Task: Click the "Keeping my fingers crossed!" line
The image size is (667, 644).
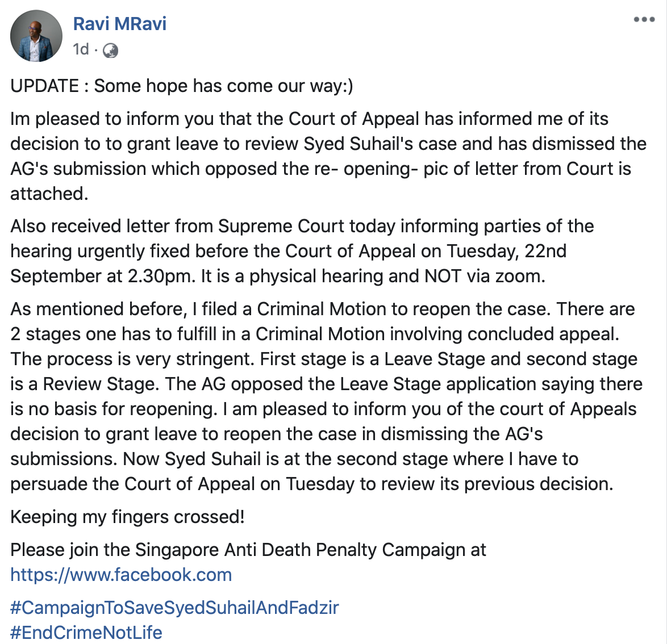Action: [128, 517]
